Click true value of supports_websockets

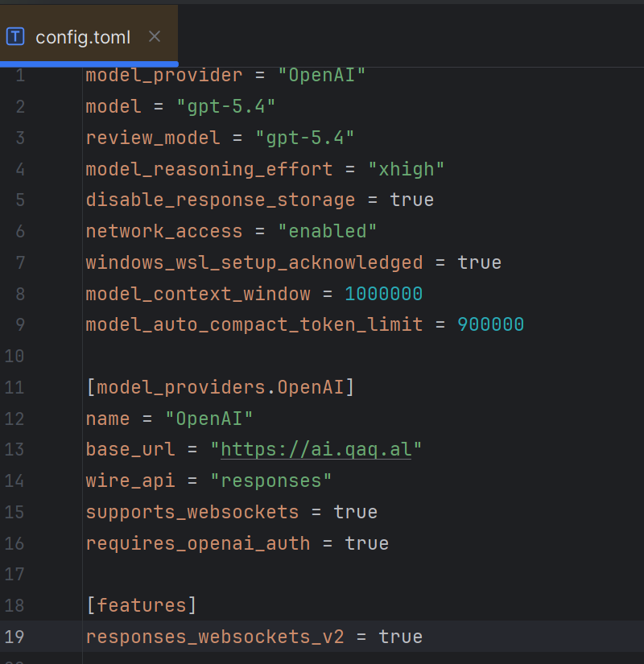click(356, 513)
